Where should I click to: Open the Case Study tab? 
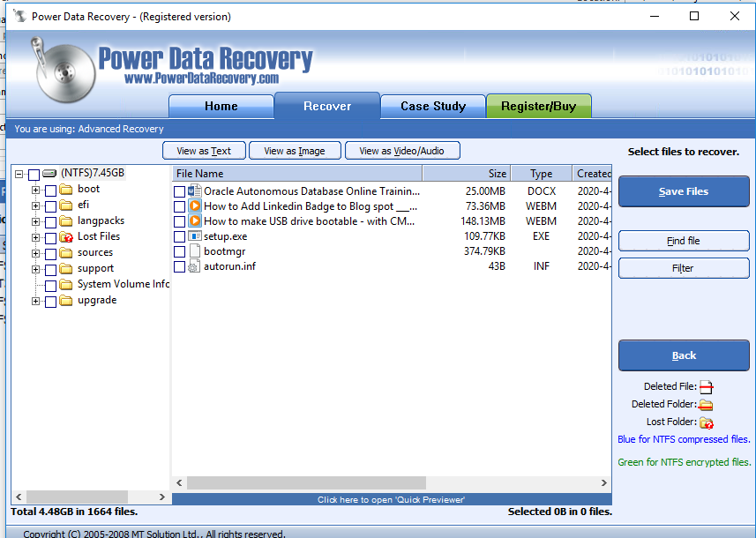pos(433,106)
